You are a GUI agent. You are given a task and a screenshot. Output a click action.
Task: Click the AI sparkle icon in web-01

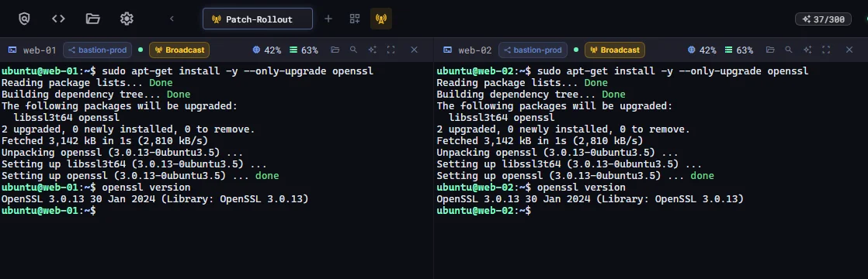click(x=372, y=50)
